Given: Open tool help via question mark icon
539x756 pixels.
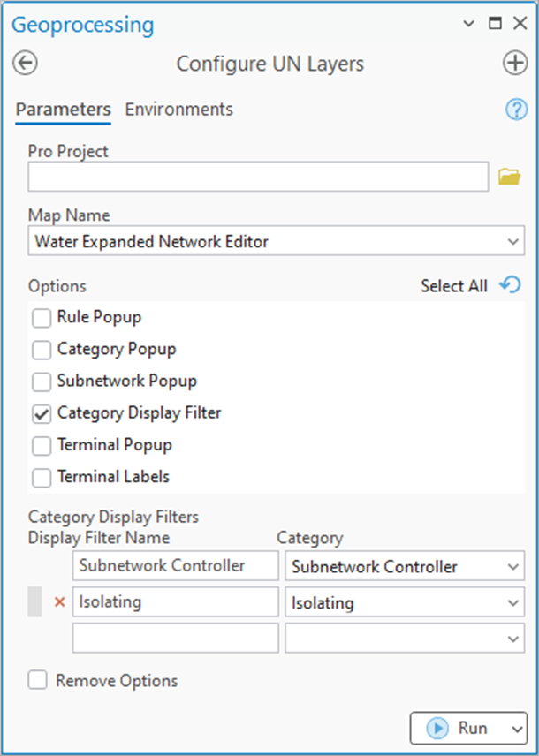Looking at the screenshot, I should pos(517,109).
